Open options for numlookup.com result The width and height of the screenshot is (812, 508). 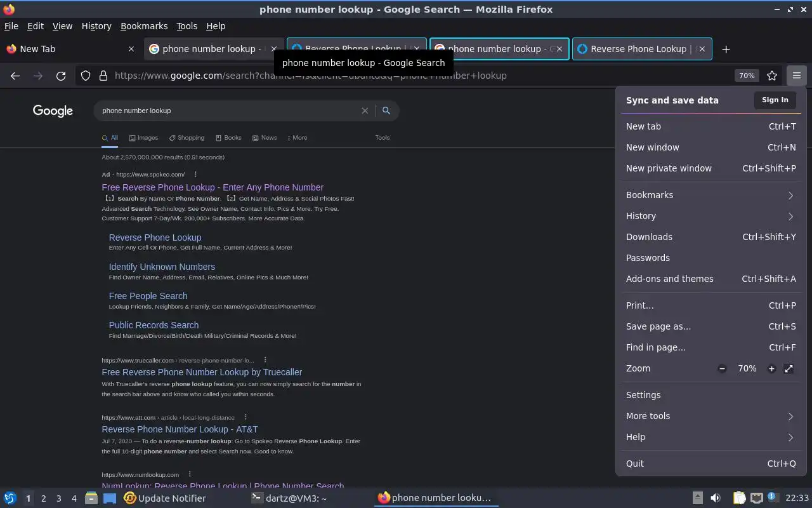(x=189, y=474)
